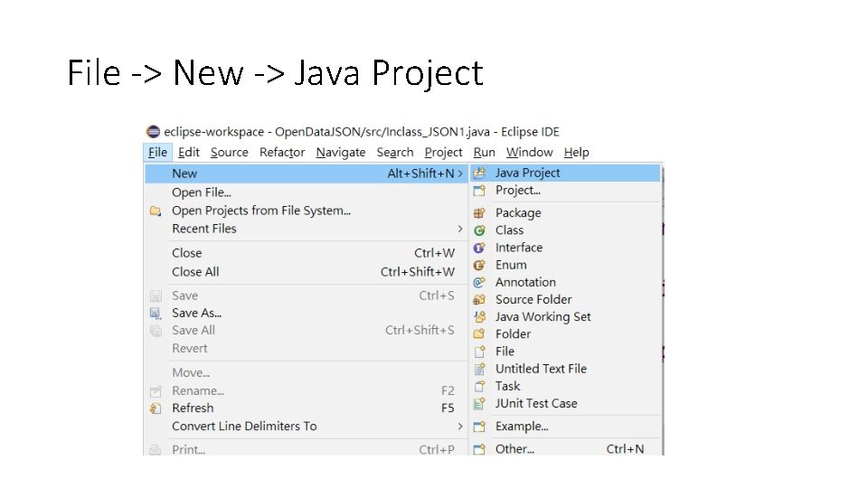
Task: Select Open Projects from File System
Action: pos(260,211)
